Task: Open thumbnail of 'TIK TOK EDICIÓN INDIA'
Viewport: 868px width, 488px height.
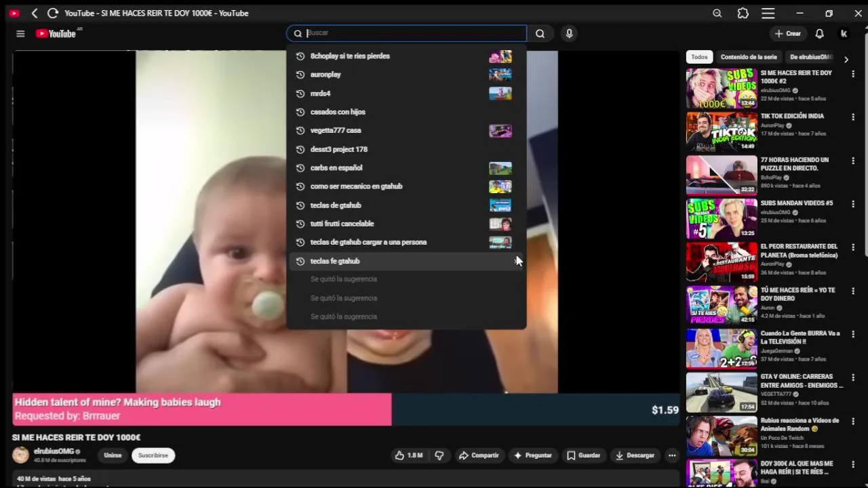Action: pos(722,131)
